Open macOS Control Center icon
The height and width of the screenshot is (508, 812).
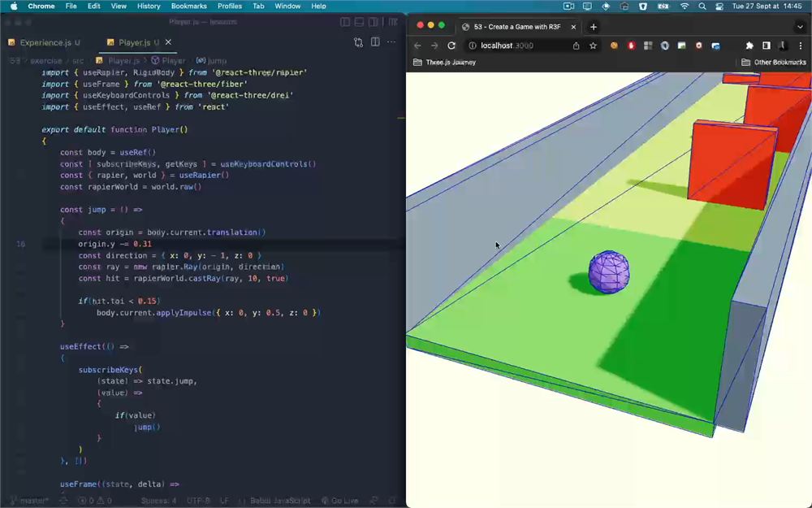[719, 7]
